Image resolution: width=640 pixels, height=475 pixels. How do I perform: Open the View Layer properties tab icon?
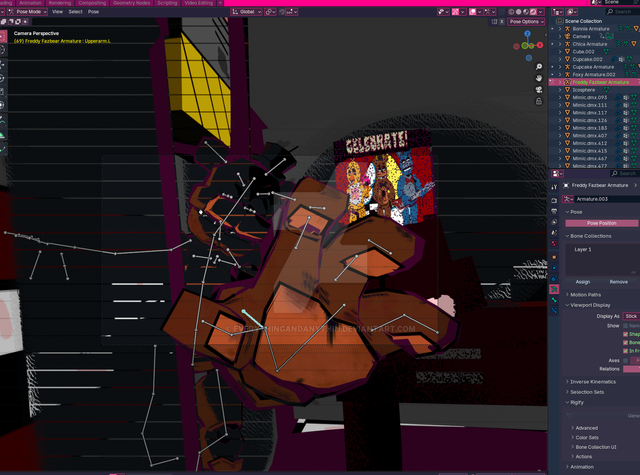(554, 222)
